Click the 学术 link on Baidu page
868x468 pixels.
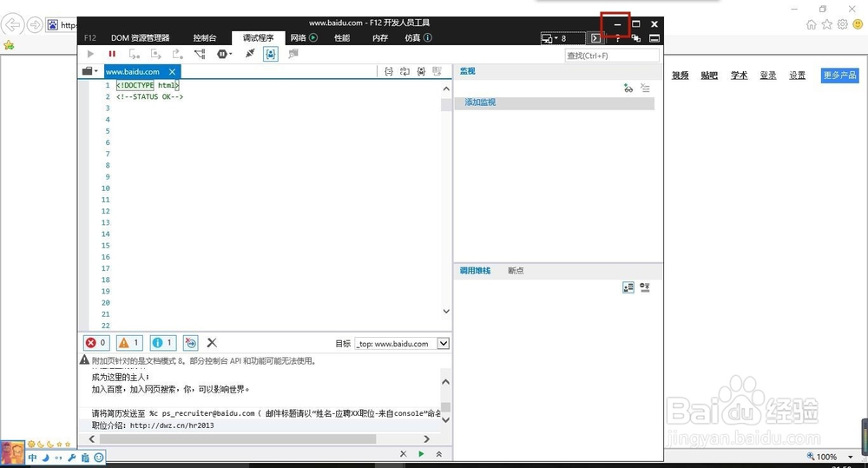pos(739,76)
